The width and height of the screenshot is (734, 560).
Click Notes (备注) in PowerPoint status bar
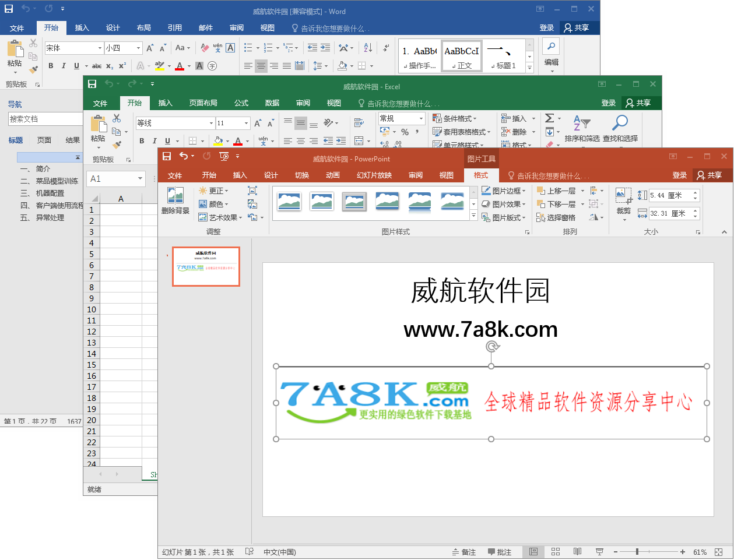click(464, 552)
